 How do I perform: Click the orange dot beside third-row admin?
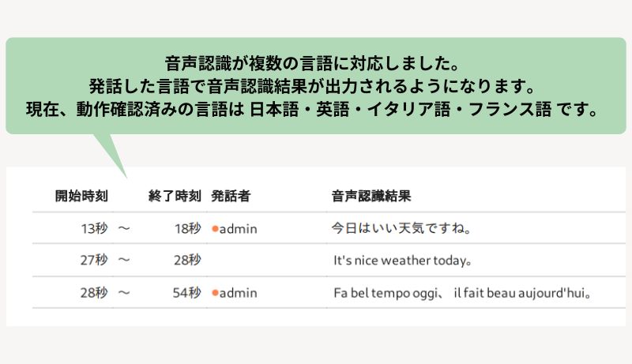tap(215, 293)
